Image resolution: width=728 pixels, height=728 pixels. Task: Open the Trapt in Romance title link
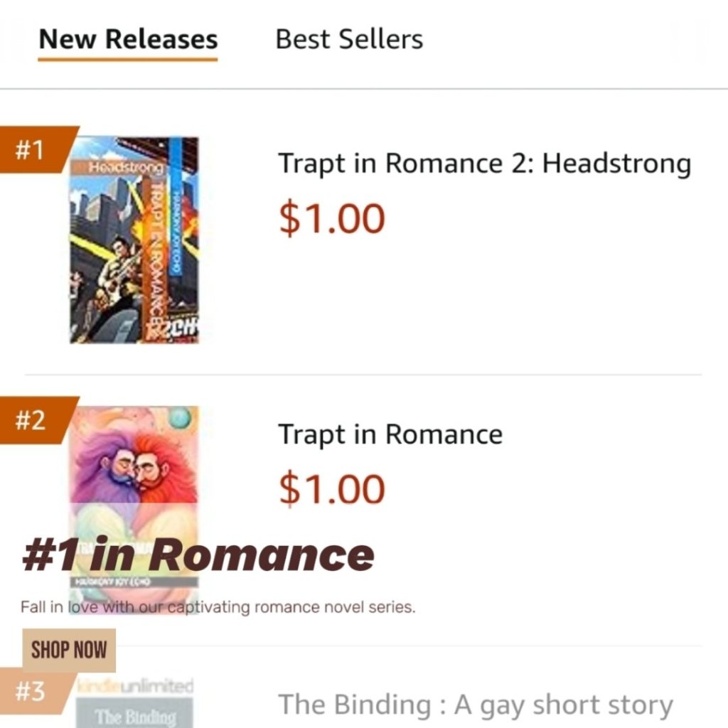[390, 434]
